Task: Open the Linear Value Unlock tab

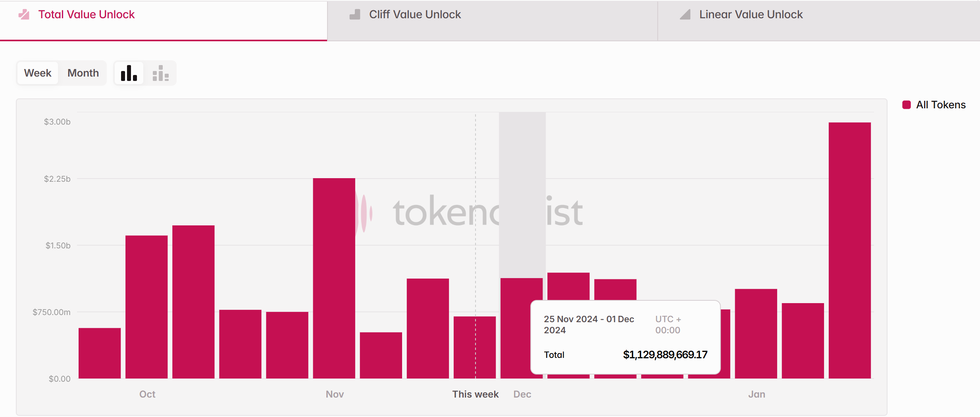Action: (x=819, y=20)
